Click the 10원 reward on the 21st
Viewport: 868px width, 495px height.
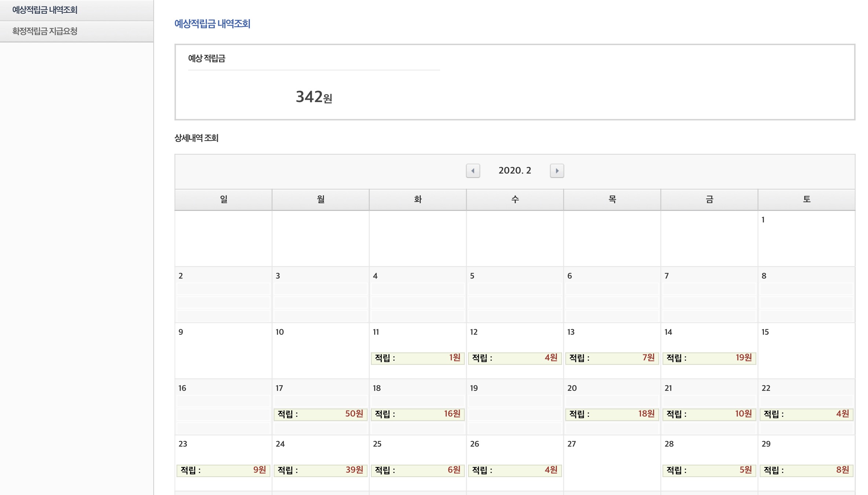click(x=709, y=414)
